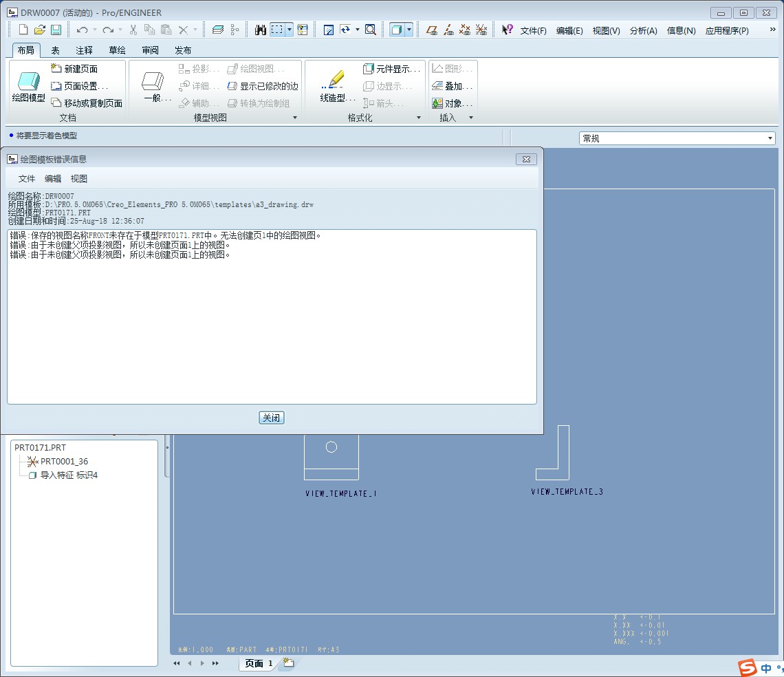The width and height of the screenshot is (784, 677).
Task: Open dropdown beside shaded display icon
Action: [409, 30]
